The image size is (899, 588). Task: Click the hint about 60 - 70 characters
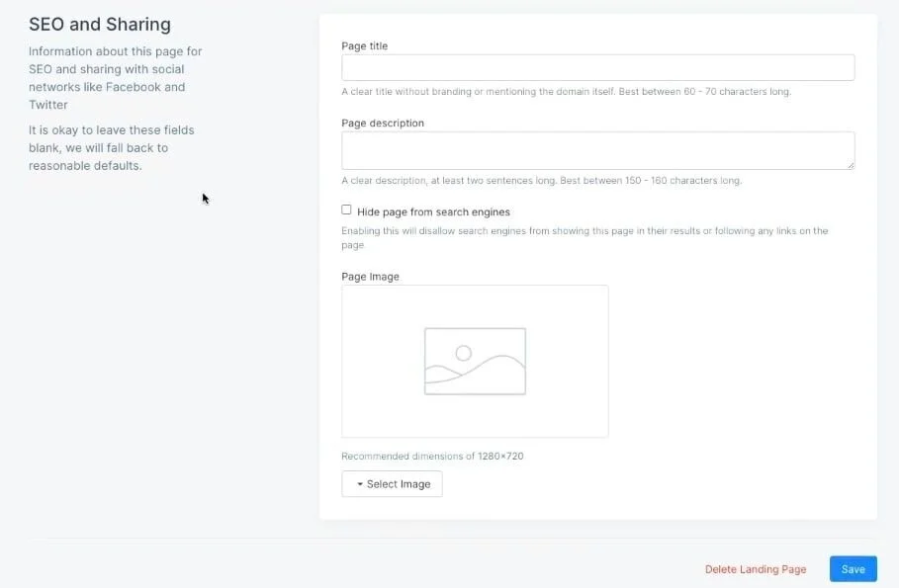pos(566,92)
